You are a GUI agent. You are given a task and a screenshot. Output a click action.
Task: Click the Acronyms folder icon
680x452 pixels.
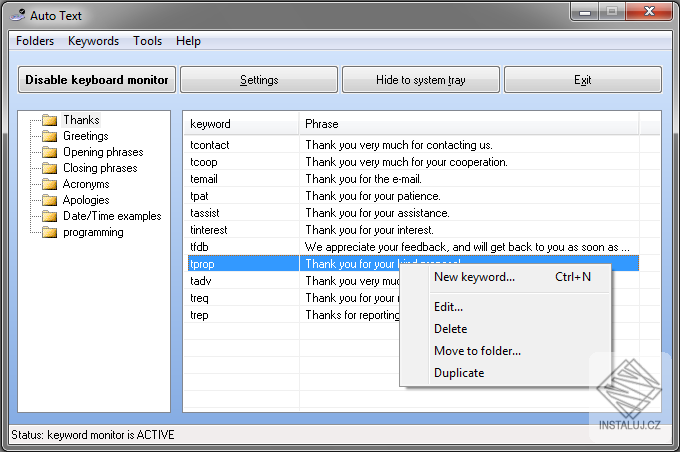pos(50,184)
